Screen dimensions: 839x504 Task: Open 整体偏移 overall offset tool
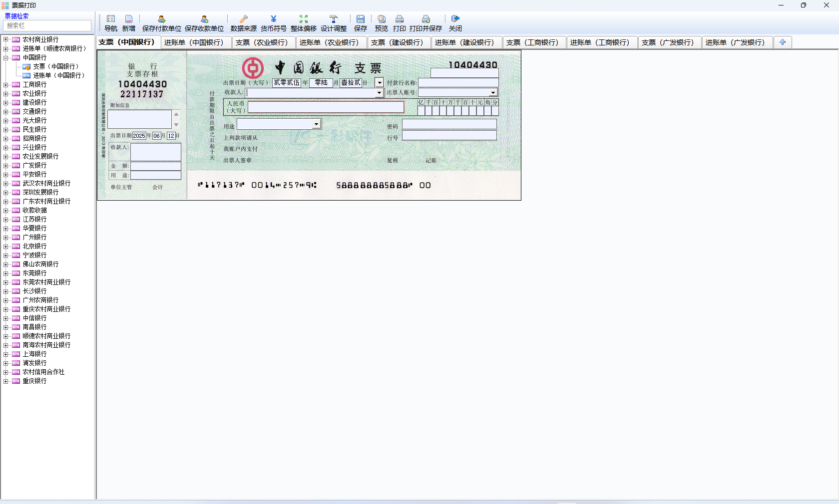tap(304, 23)
